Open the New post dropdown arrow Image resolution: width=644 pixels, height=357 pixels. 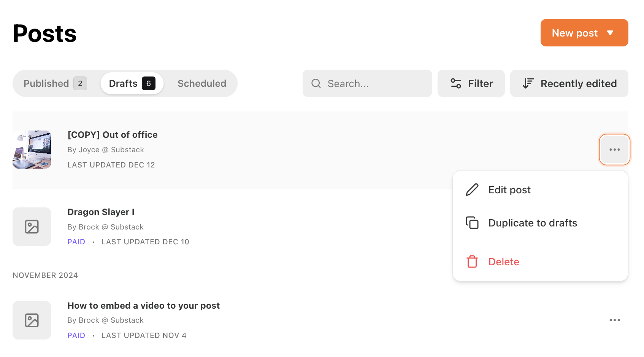[x=610, y=33]
